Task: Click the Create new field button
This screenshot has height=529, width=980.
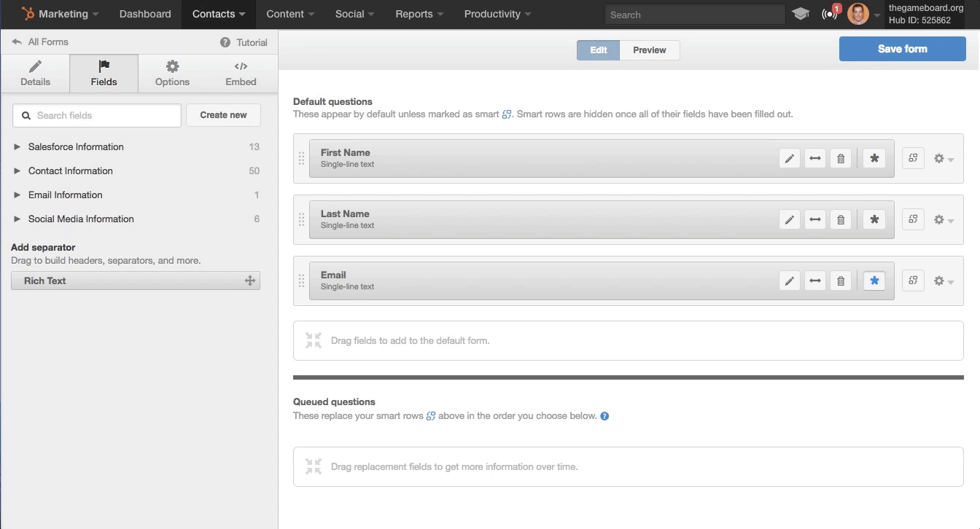Action: point(223,115)
